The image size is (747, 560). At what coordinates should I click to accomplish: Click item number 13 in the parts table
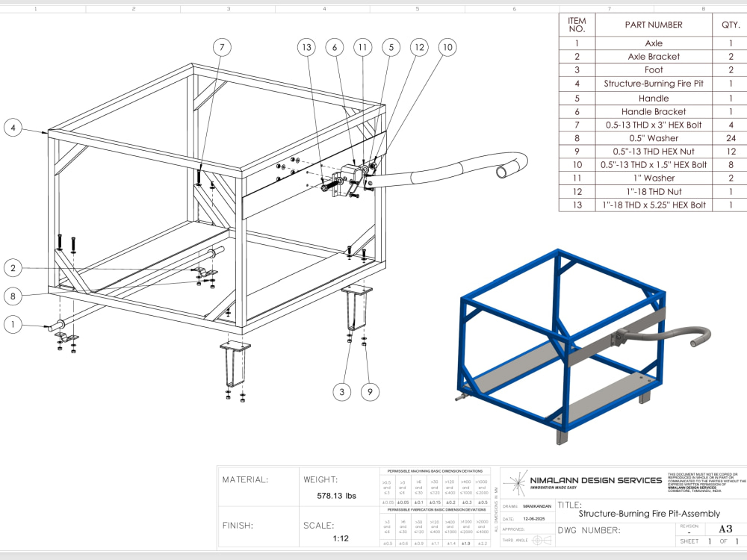(577, 205)
